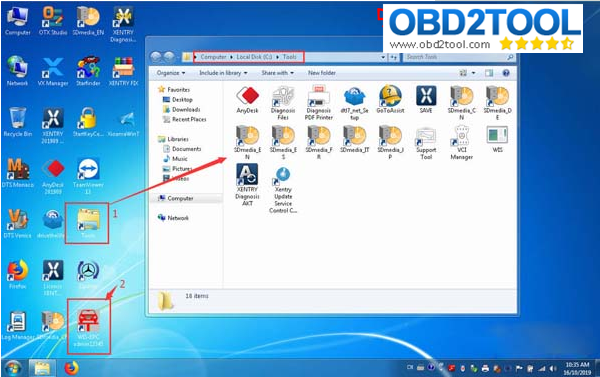600x377 pixels.
Task: Select Local Disk (C:) in address bar
Action: [x=254, y=57]
